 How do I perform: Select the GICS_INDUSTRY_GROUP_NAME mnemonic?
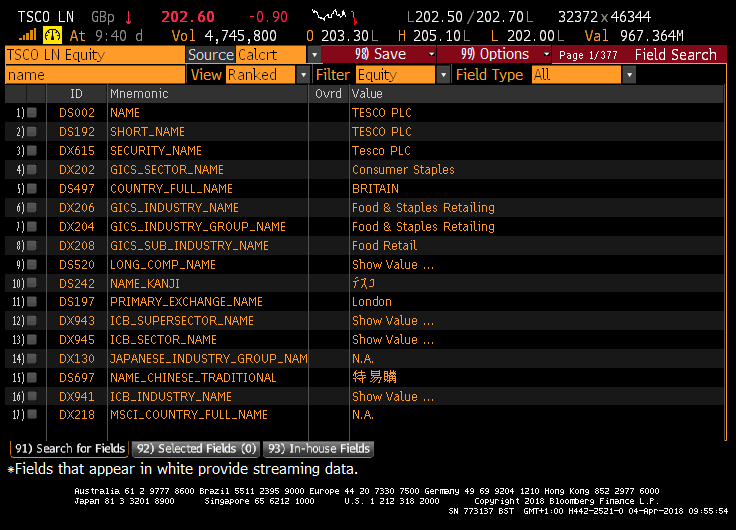coord(198,227)
